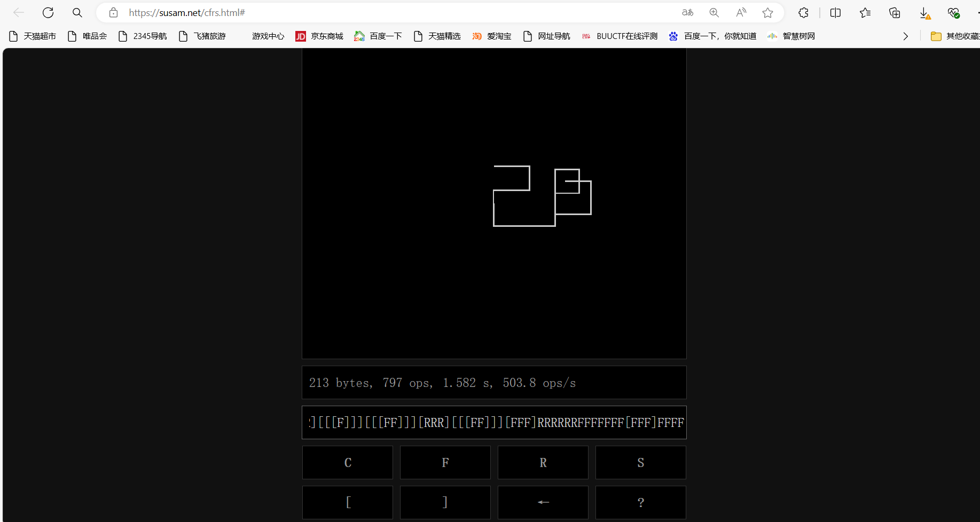The width and height of the screenshot is (980, 522).
Task: Start read aloud icon
Action: point(741,13)
